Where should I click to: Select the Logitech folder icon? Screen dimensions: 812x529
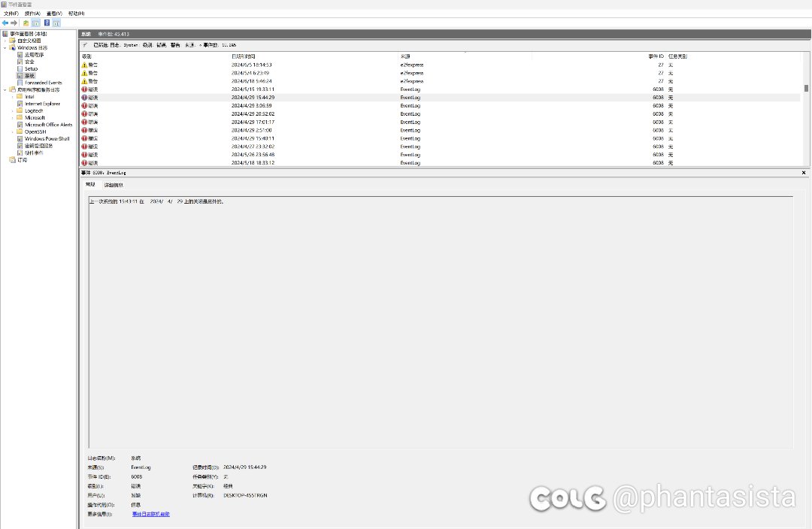[x=20, y=110]
